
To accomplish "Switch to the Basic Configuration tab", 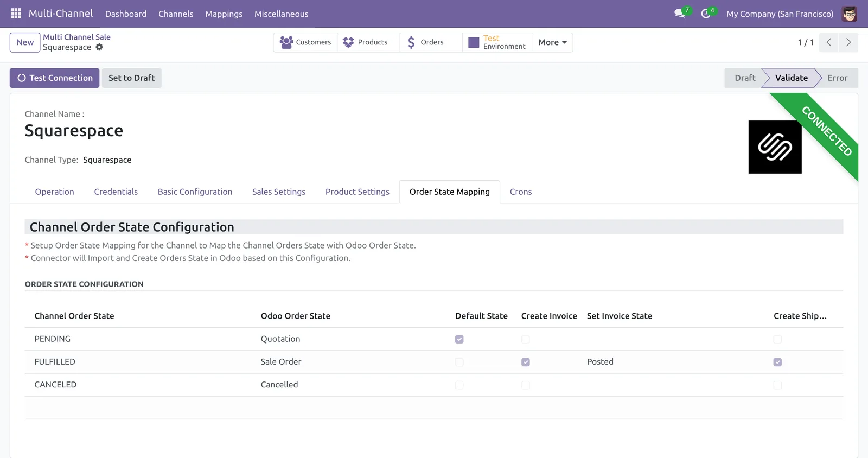I will click(195, 192).
